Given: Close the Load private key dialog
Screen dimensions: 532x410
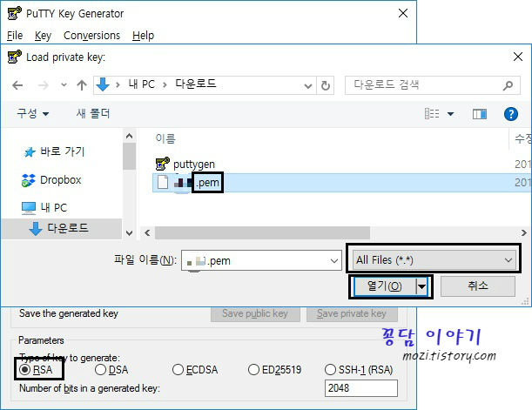Looking at the screenshot, I should [518, 57].
